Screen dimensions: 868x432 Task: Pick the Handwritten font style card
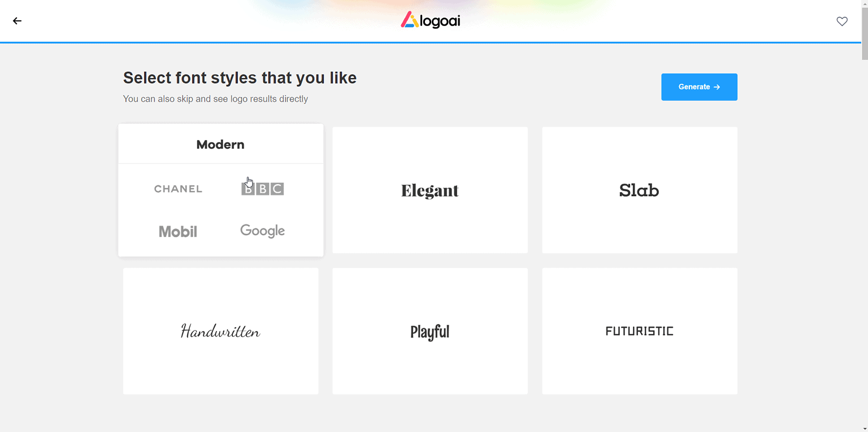[220, 331]
